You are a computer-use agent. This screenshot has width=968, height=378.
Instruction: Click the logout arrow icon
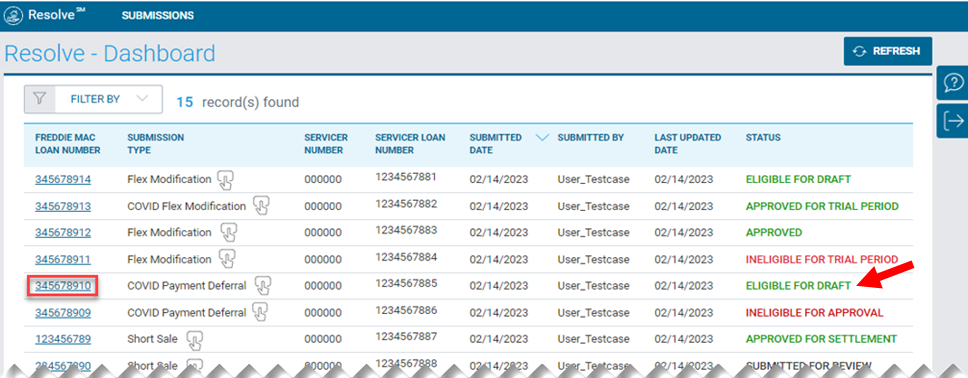tap(954, 121)
